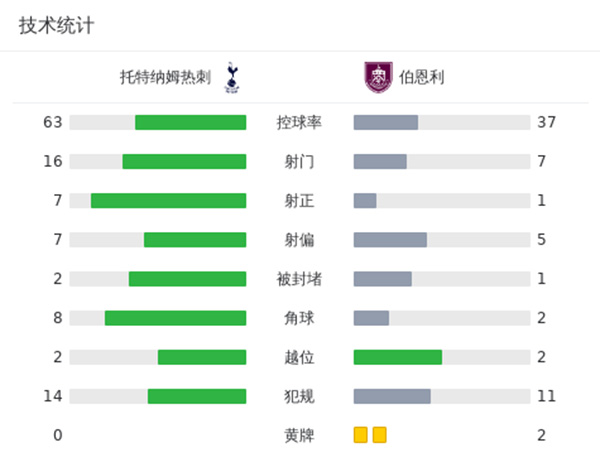Click Tottenham's green 角球 corner bar
Viewport: 600px width, 462px height.
[175, 318]
